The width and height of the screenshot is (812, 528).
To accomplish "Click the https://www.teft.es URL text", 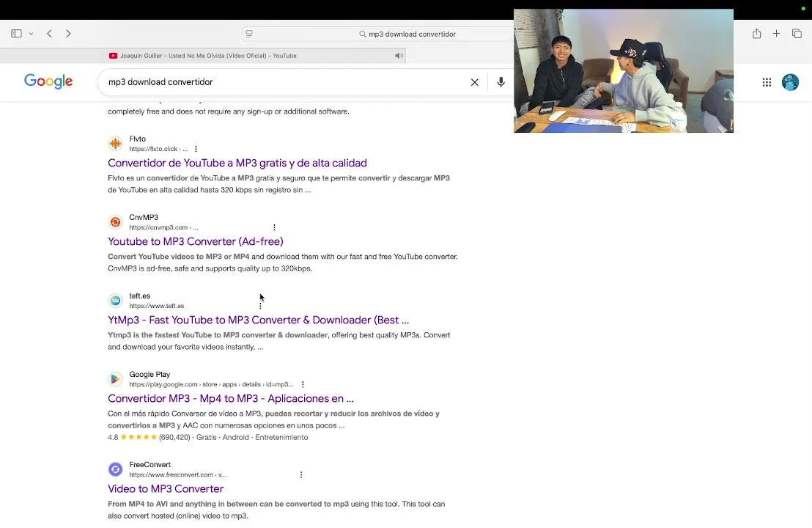I will coord(156,306).
